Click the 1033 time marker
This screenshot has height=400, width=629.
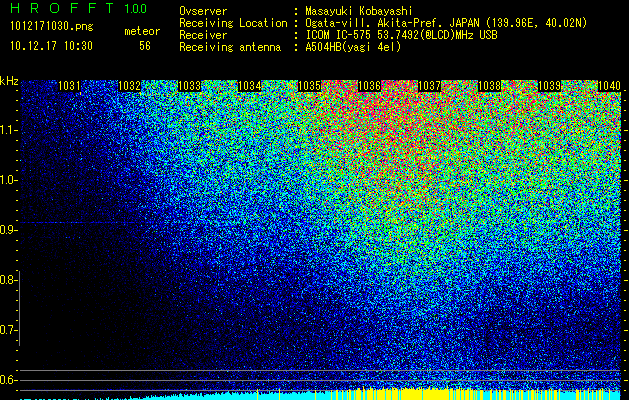tap(189, 86)
